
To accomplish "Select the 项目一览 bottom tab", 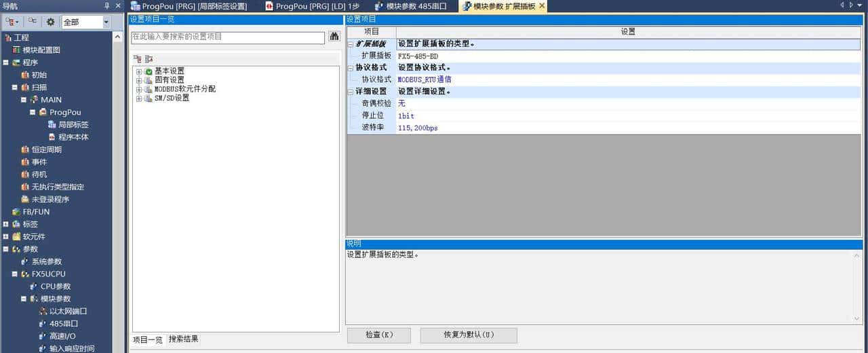I will click(x=148, y=339).
